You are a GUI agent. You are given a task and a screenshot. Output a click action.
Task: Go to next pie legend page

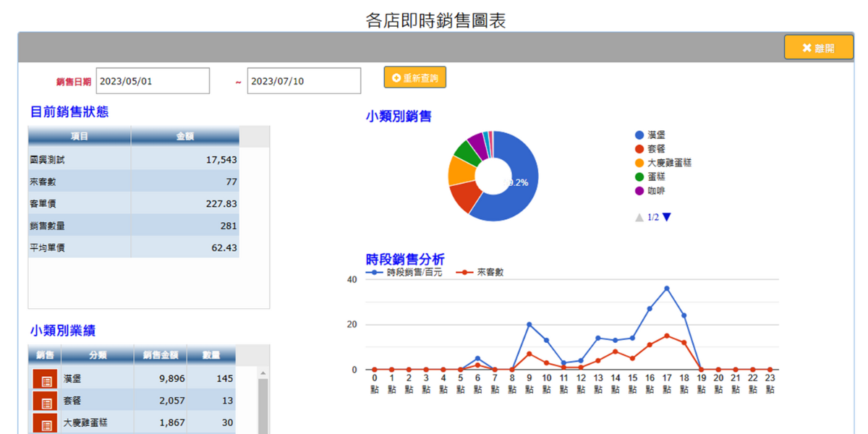(667, 217)
